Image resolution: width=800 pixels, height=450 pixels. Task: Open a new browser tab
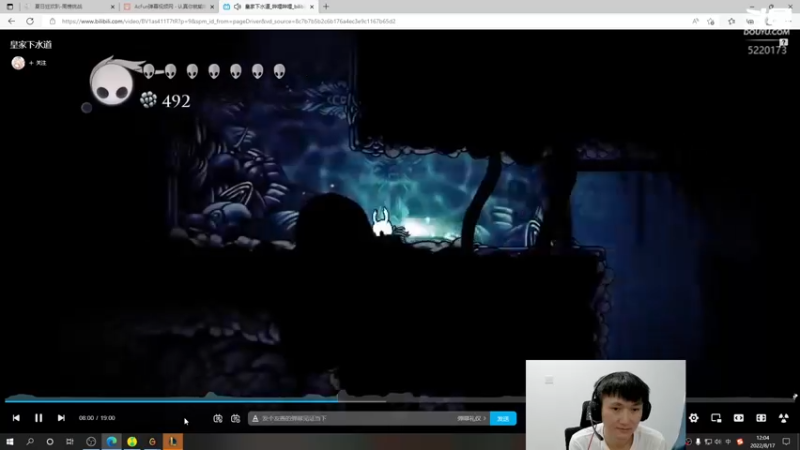326,7
